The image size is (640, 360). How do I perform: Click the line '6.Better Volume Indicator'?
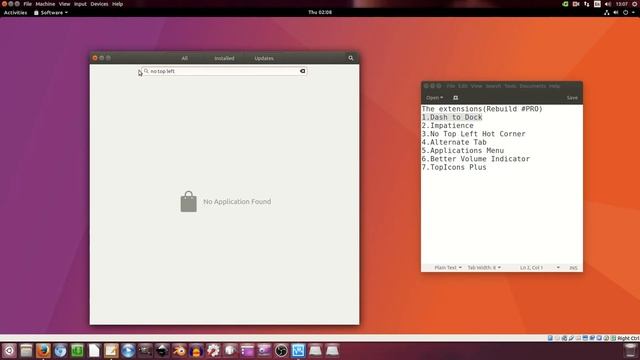[x=476, y=159]
